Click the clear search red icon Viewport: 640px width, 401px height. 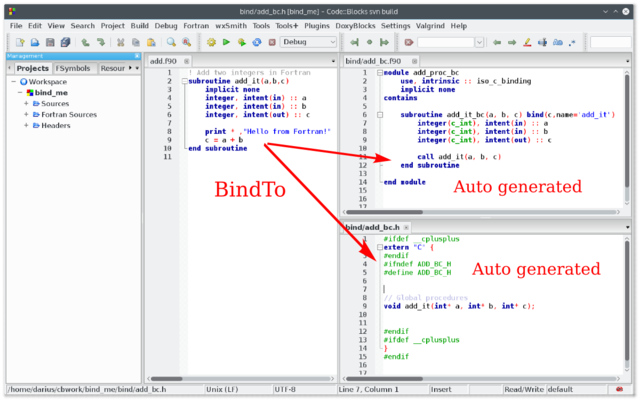tap(409, 42)
